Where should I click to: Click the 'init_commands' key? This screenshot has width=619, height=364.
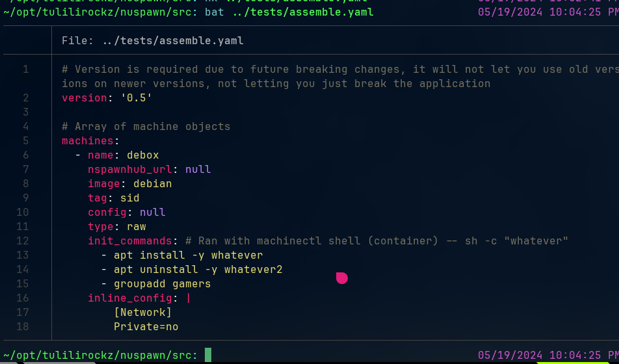point(130,240)
